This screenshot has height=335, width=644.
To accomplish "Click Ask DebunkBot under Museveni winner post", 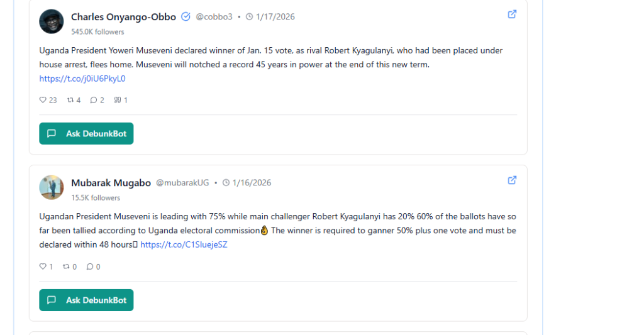I will pos(86,133).
